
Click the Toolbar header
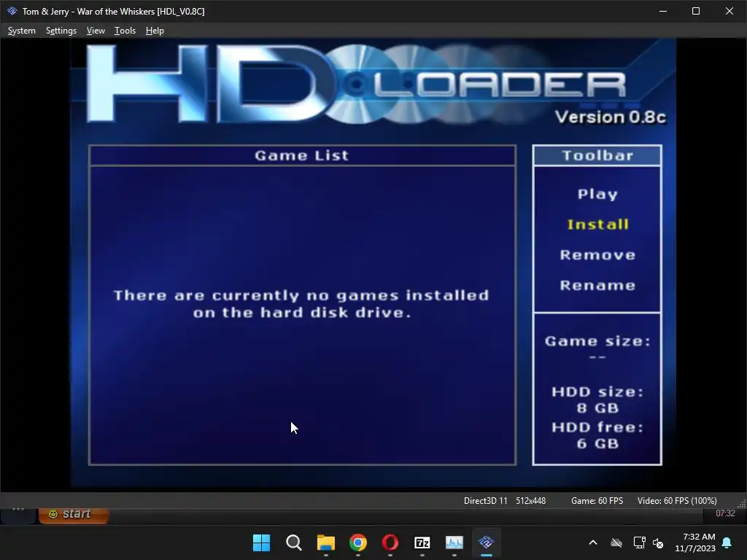597,155
